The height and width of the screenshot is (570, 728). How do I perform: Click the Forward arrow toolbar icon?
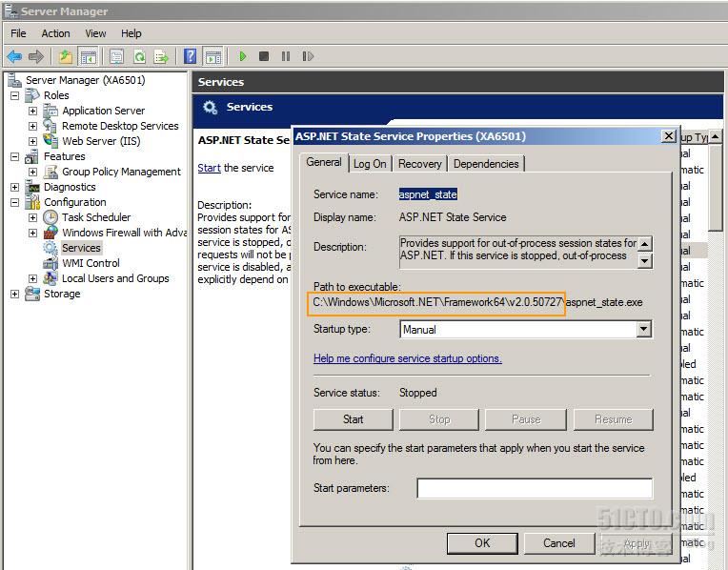(36, 56)
